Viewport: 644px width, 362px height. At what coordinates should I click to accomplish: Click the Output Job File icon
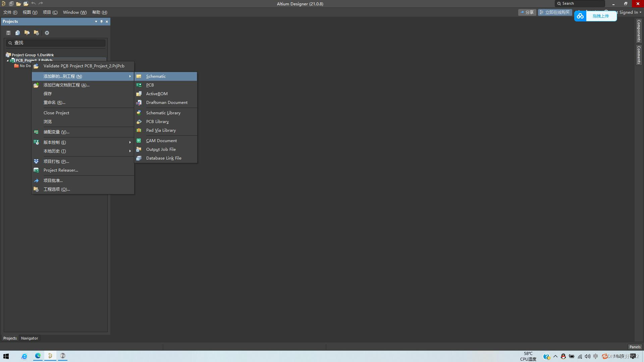(139, 149)
